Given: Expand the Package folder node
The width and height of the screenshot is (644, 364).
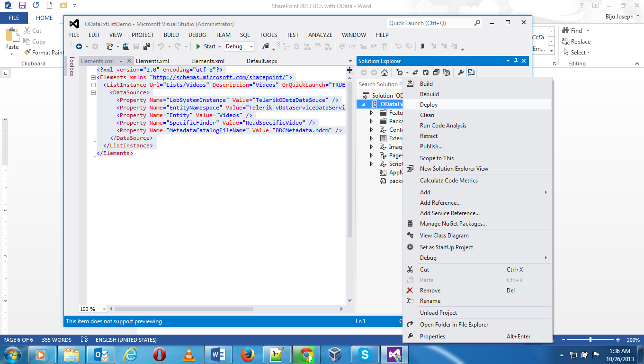Looking at the screenshot, I should 371,121.
